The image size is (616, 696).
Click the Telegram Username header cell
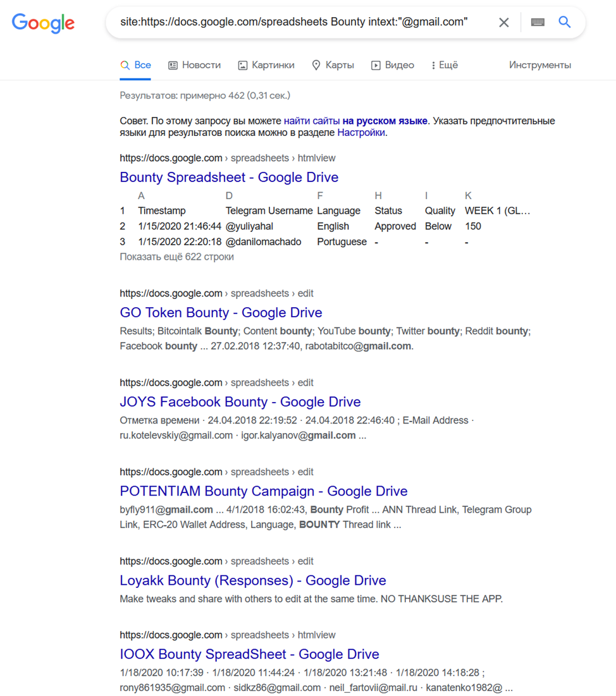pos(269,211)
